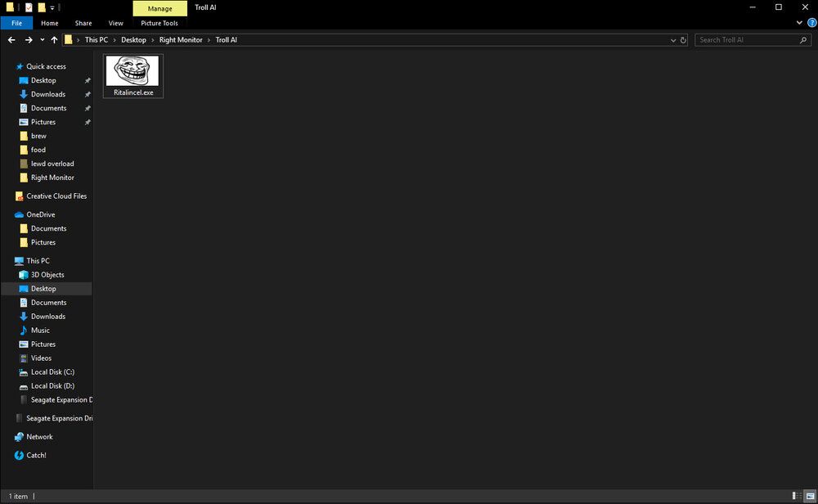Select the Ritalincel.exe thumbnail
This screenshot has width=818, height=504.
pos(133,76)
